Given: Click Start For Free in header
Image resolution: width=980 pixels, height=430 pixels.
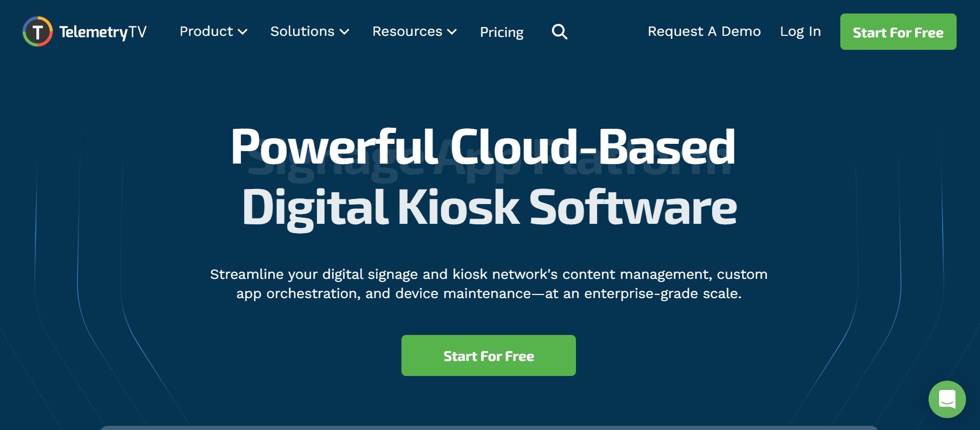Looking at the screenshot, I should click(x=898, y=32).
